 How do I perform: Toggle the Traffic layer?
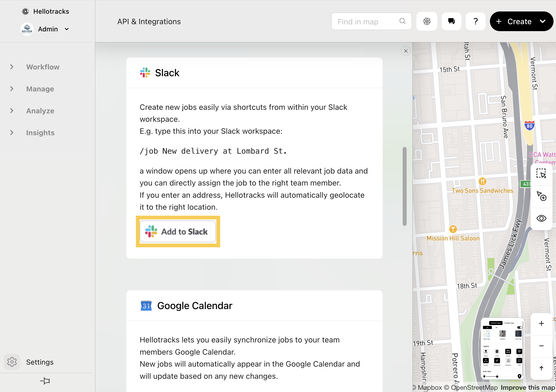497,351
